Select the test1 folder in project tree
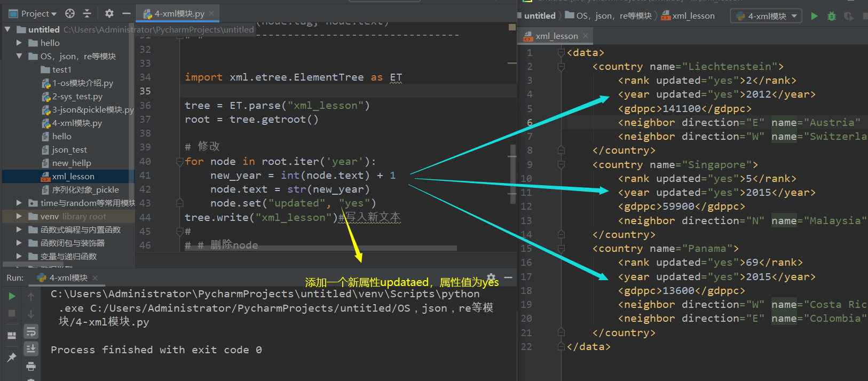Image resolution: width=868 pixels, height=381 pixels. pos(57,69)
